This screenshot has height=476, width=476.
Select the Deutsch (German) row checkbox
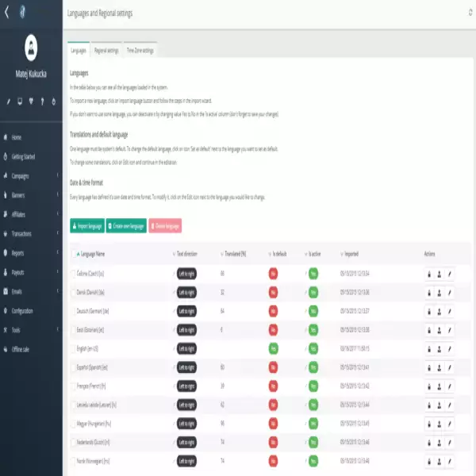pos(75,311)
